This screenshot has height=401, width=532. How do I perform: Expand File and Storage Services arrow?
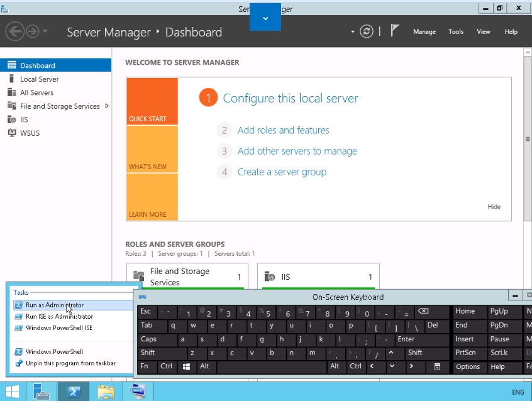(107, 106)
